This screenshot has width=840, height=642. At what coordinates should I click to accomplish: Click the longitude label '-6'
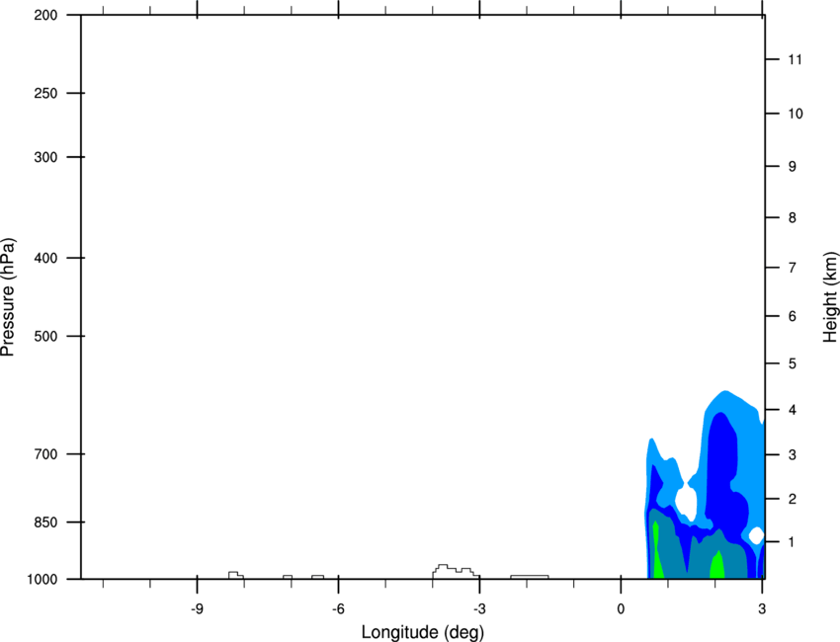point(338,609)
